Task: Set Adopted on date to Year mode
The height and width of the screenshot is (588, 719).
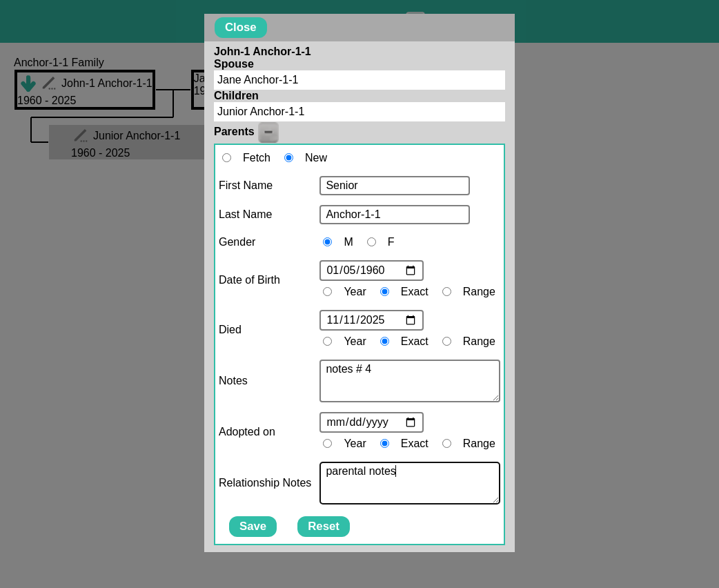Action: tap(327, 444)
